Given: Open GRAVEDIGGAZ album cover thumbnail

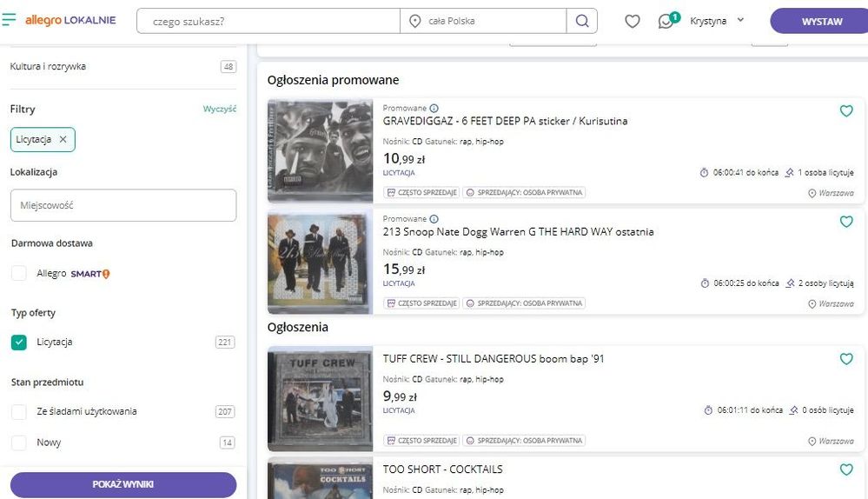Looking at the screenshot, I should click(320, 150).
